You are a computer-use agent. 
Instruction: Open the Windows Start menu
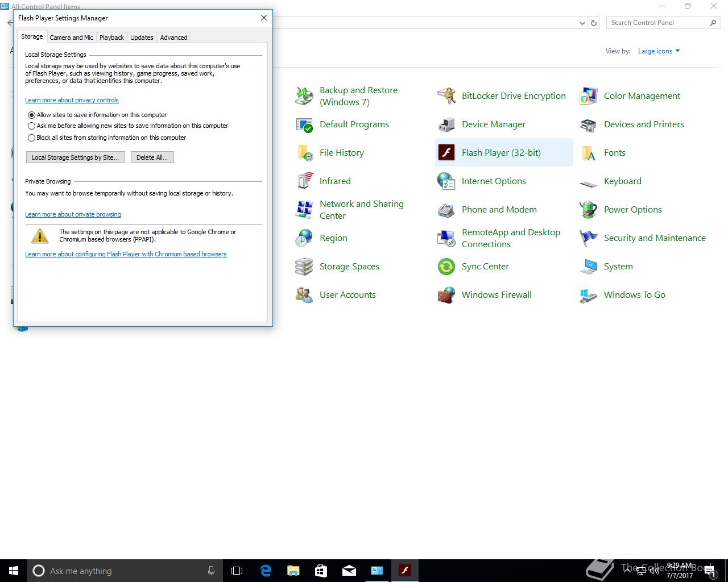point(14,571)
